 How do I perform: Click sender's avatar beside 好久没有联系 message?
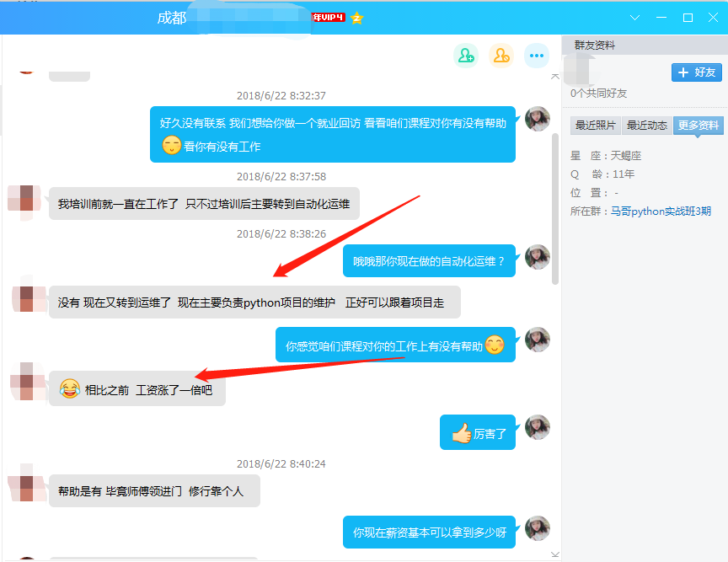(538, 120)
